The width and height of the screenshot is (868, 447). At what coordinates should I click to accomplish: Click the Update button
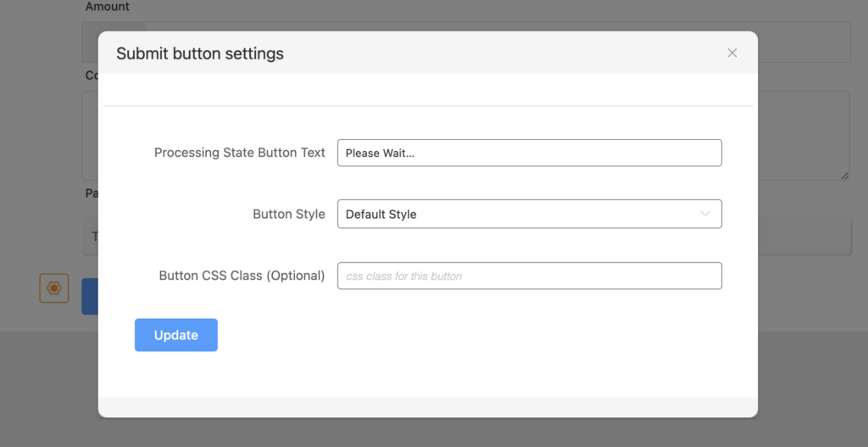(x=176, y=335)
